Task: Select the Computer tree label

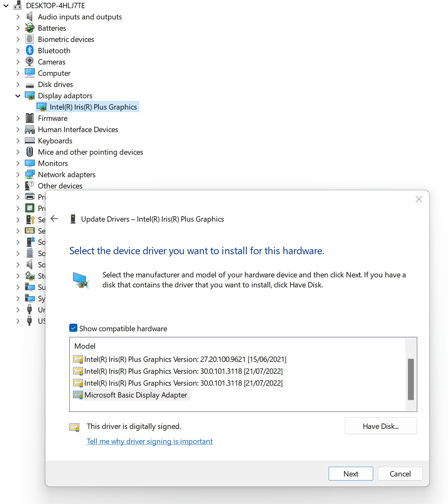Action: coord(54,73)
